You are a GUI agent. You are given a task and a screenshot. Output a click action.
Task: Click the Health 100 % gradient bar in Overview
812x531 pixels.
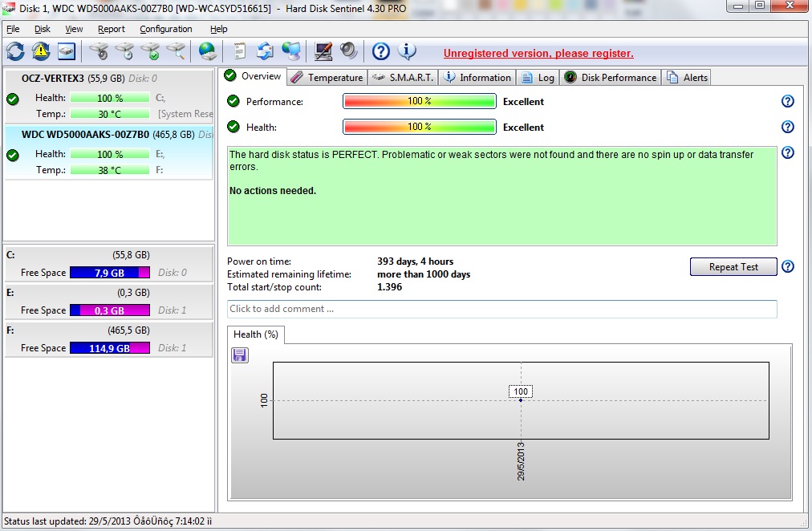420,127
